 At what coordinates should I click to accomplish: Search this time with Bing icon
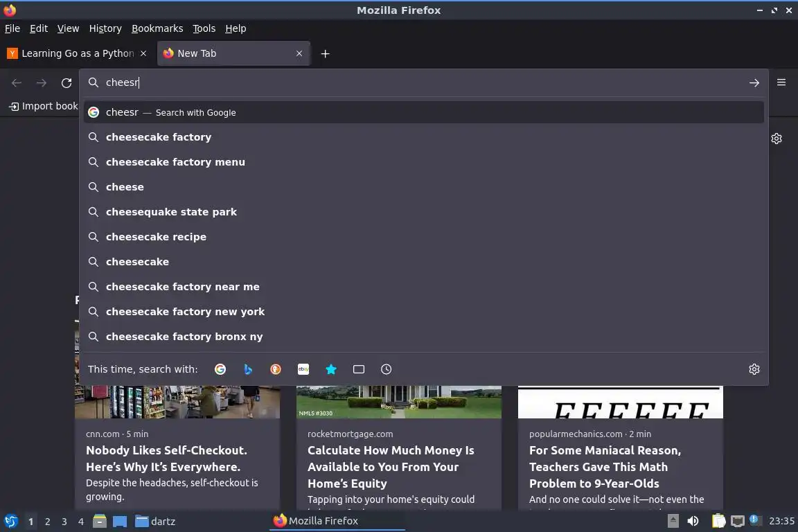click(248, 369)
